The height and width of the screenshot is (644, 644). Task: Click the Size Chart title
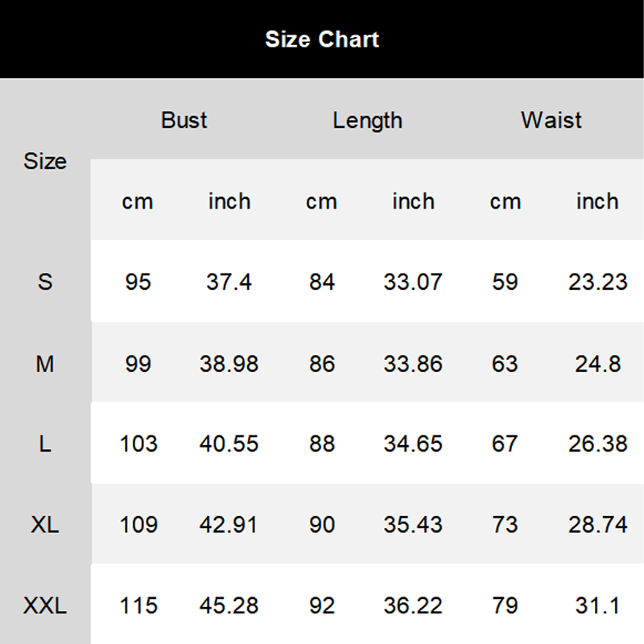(x=322, y=39)
